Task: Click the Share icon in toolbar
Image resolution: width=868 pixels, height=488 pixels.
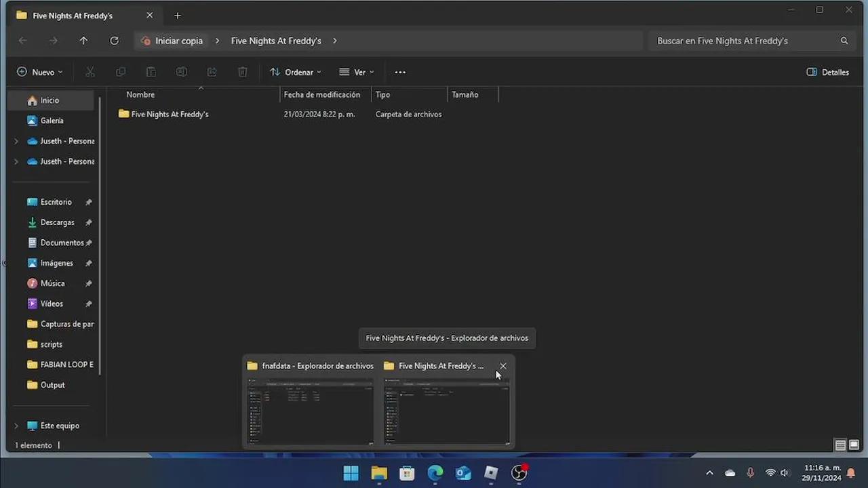Action: (x=212, y=72)
